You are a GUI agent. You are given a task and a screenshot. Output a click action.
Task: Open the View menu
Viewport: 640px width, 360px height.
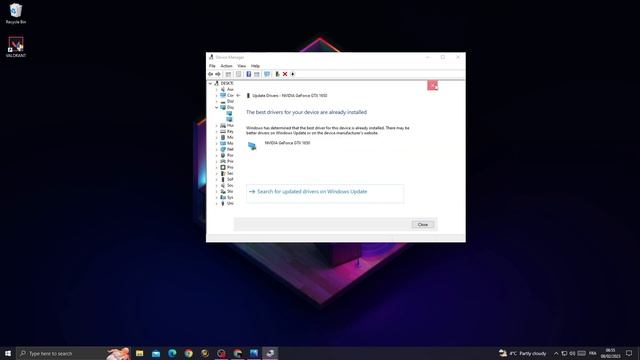pyautogui.click(x=242, y=66)
